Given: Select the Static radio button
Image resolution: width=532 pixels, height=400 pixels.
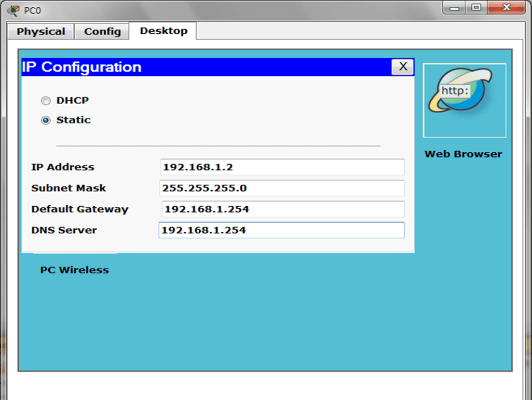Looking at the screenshot, I should (x=46, y=120).
